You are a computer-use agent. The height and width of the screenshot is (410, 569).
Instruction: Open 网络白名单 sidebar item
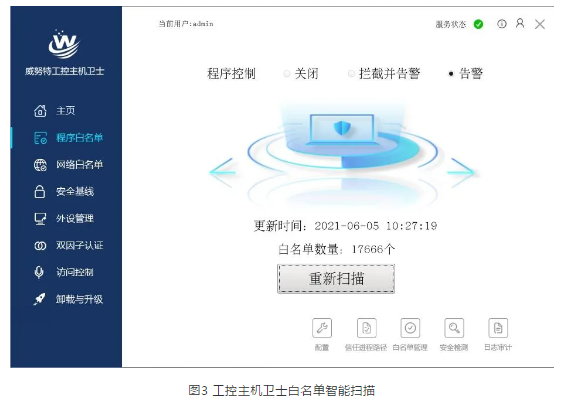point(68,165)
